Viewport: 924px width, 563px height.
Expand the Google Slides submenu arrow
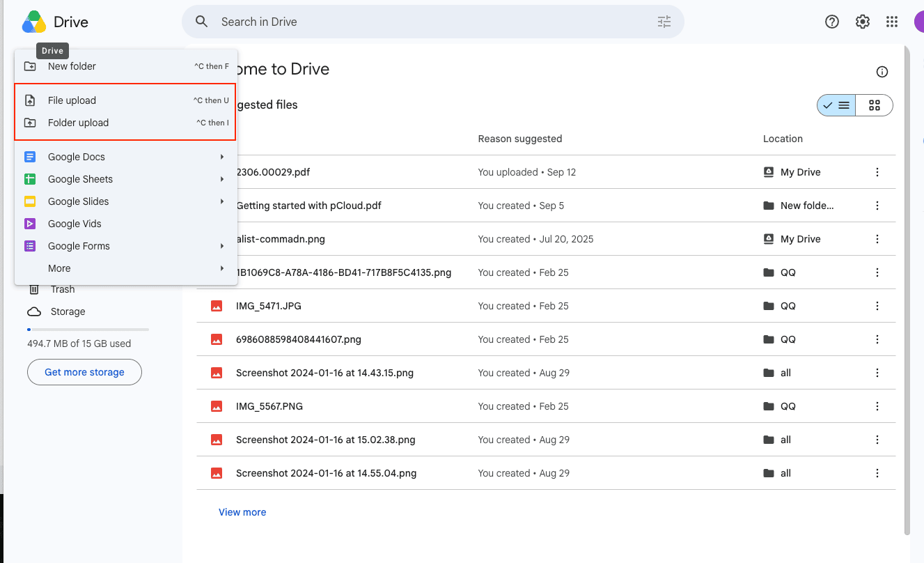point(222,201)
